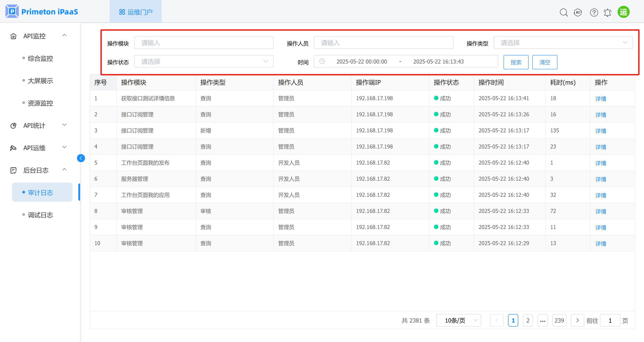Click clock icon in time range field
The width and height of the screenshot is (644, 342).
(322, 62)
